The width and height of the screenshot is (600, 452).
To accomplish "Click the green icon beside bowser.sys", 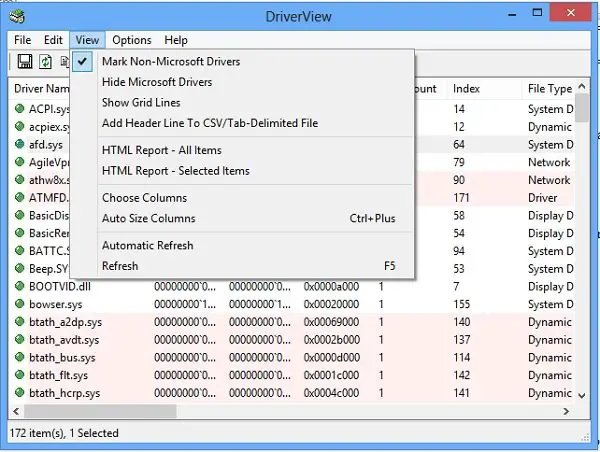I will coord(20,304).
